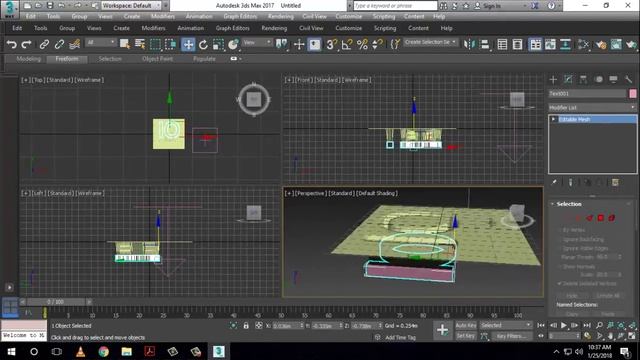640x360 pixels.
Task: Switch to the Hierarchy command panel tab
Action: tap(583, 79)
